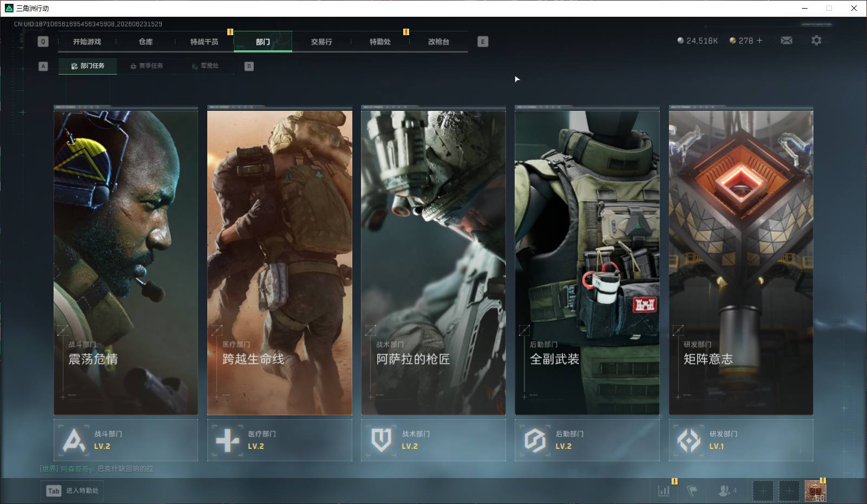
Task: Click the D key sub-tab icon
Action: (x=249, y=66)
